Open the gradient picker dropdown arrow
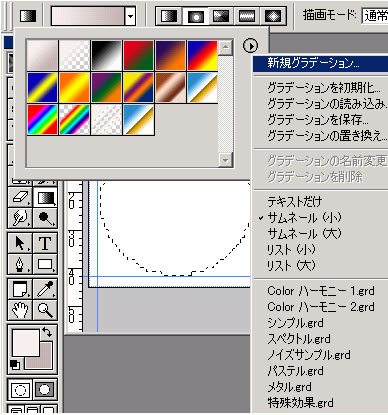The width and height of the screenshot is (388, 415). tap(131, 16)
